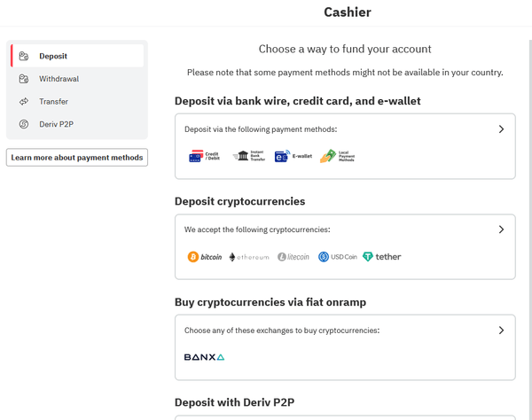This screenshot has width=532, height=420.
Task: Click the Deposit sidebar icon
Action: point(24,56)
